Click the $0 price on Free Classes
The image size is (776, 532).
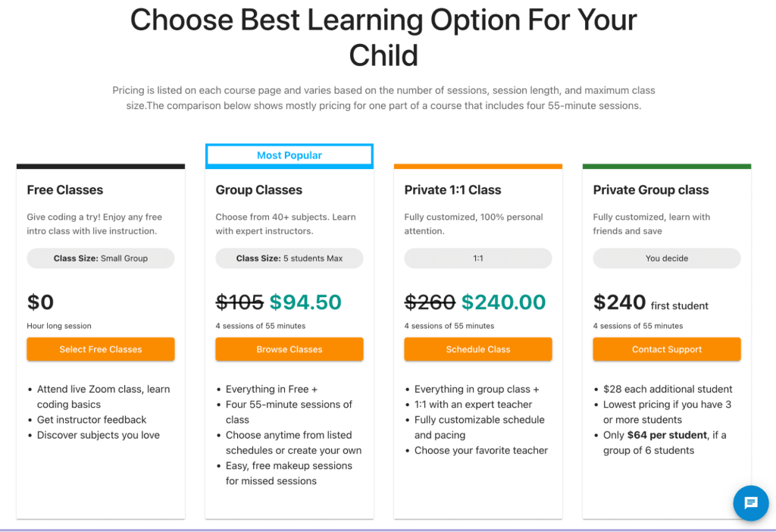[x=40, y=302]
